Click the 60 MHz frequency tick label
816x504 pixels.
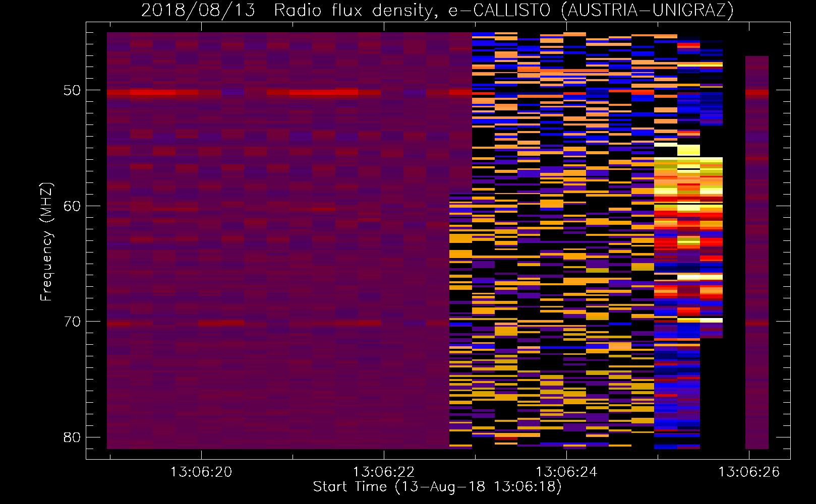tap(72, 206)
